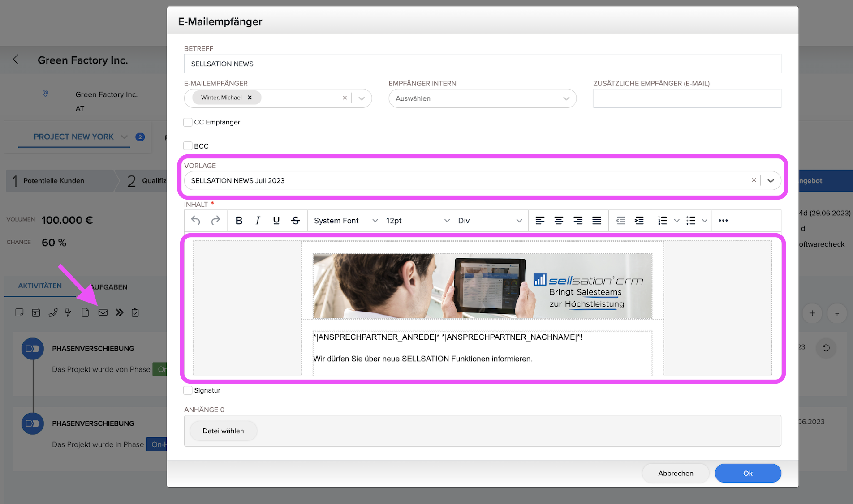This screenshot has width=853, height=504.
Task: Open the Div block format dropdown
Action: [x=490, y=220]
